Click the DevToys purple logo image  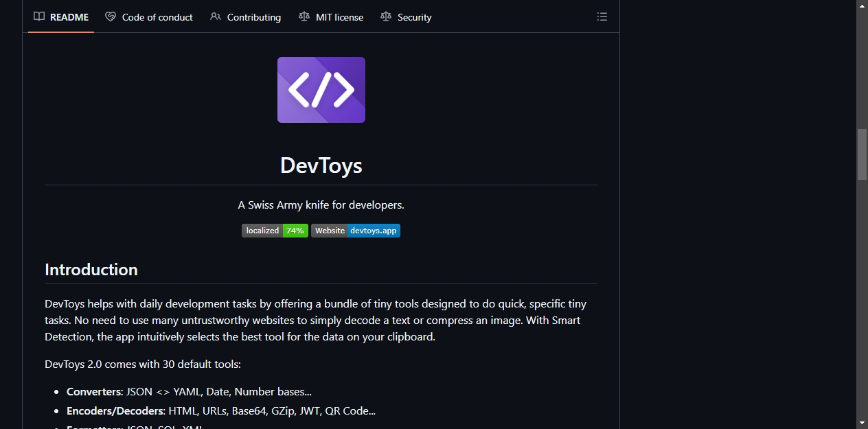(x=321, y=90)
